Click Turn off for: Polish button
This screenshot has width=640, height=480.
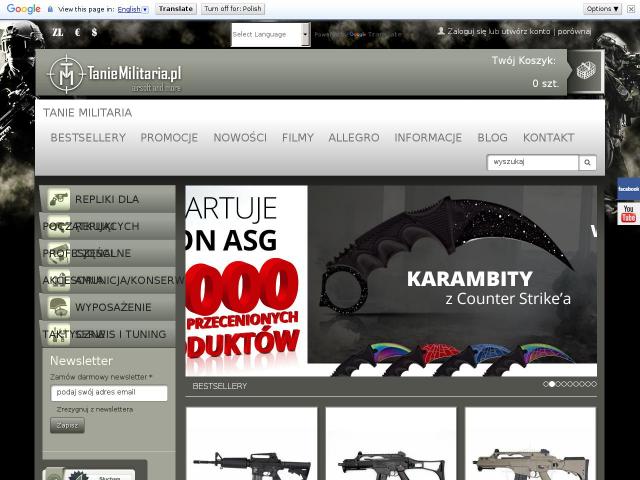point(233,9)
